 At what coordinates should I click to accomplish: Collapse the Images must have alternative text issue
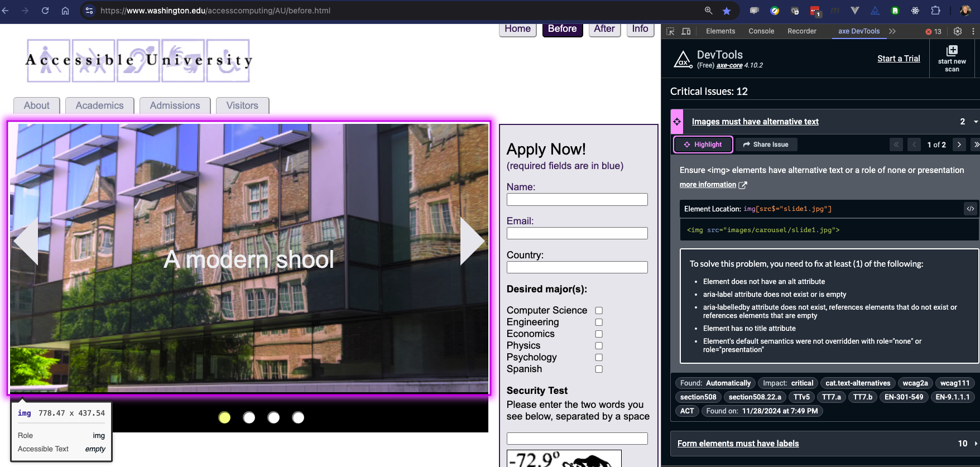(976, 122)
